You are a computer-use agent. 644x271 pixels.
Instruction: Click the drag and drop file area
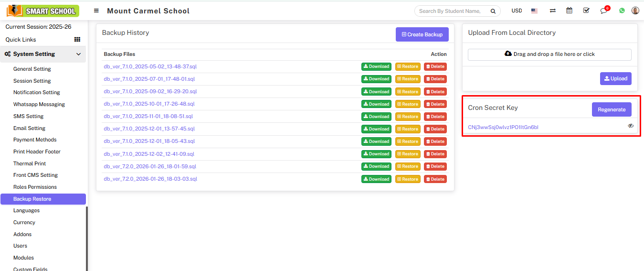(549, 54)
